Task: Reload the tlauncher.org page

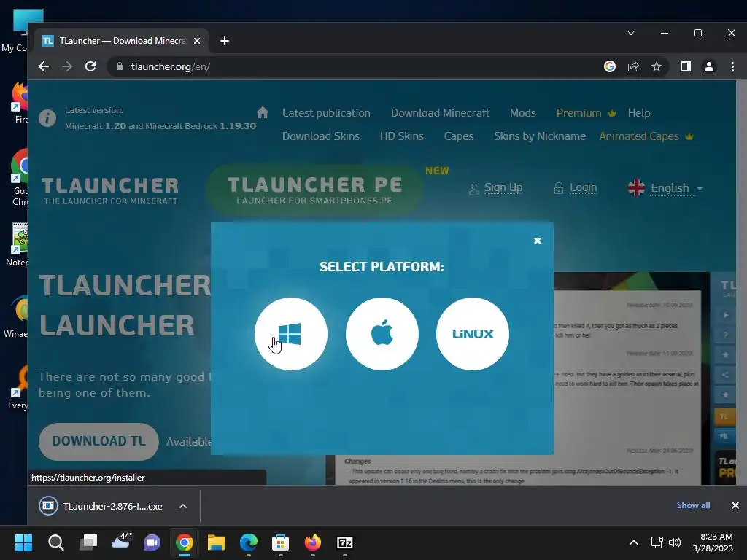Action: click(90, 66)
